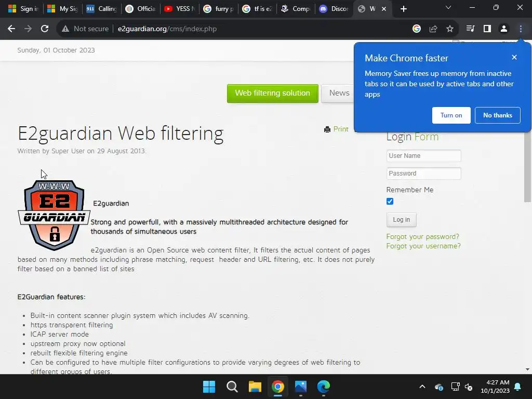Click the address bar URL
Viewport: 532px width, 399px height.
point(167,29)
